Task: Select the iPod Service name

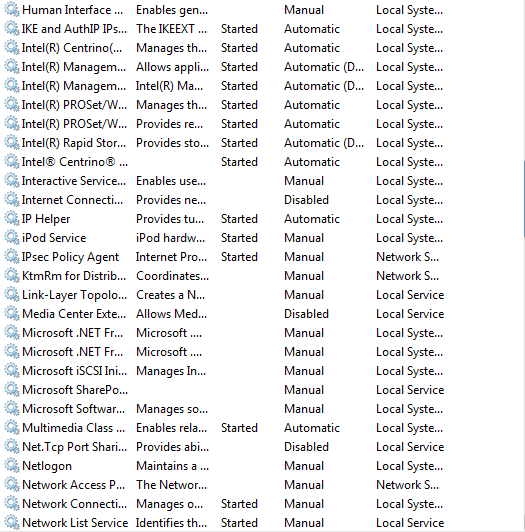Action: click(x=54, y=238)
